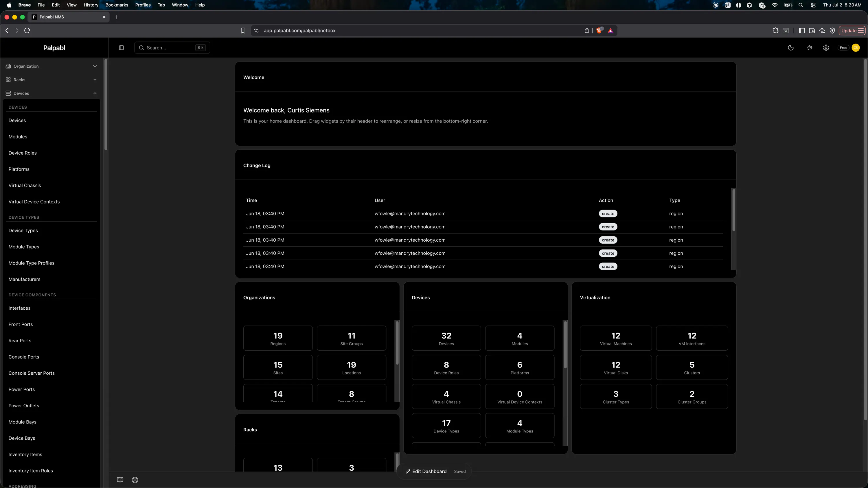Image resolution: width=868 pixels, height=488 pixels.
Task: Click the Racks icon in sidebar
Action: click(x=8, y=80)
